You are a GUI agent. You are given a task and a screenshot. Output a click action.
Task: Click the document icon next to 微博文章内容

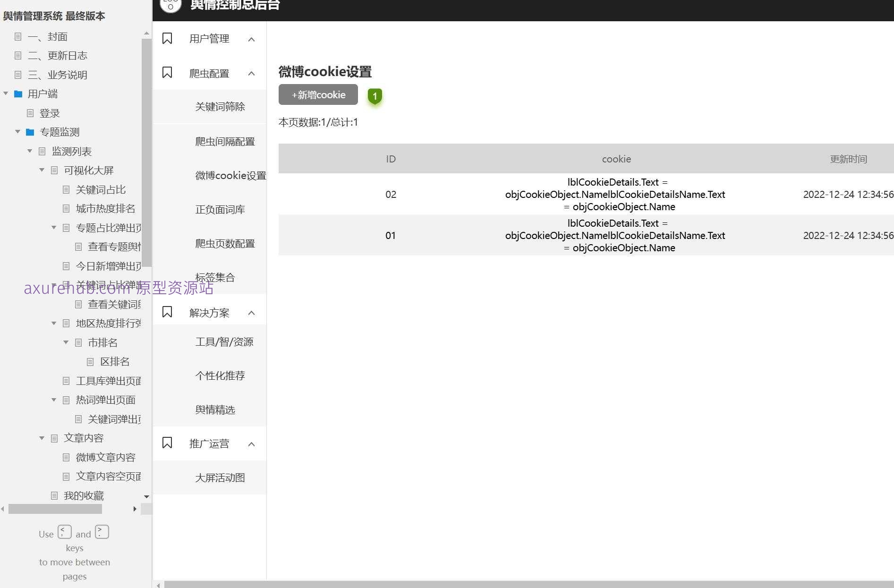click(66, 457)
